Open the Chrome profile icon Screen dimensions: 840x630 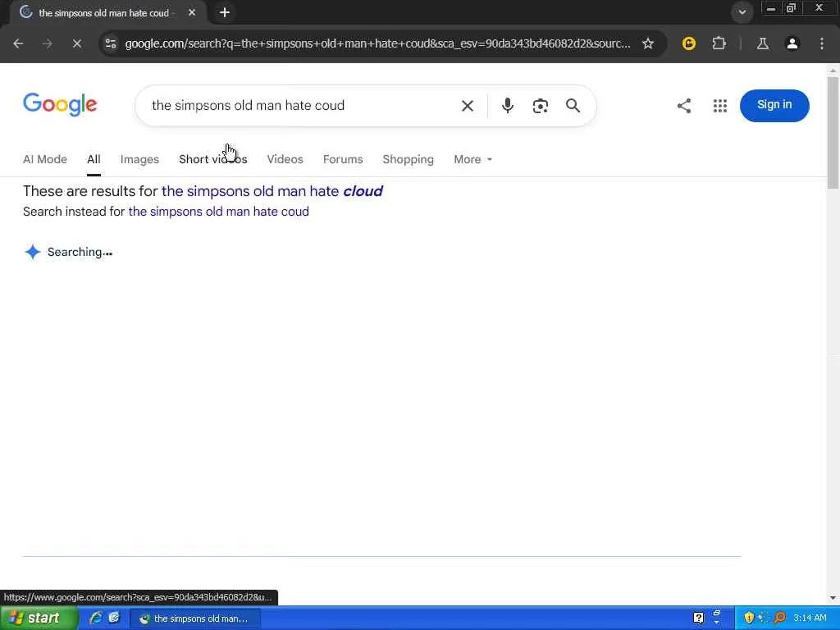(792, 43)
